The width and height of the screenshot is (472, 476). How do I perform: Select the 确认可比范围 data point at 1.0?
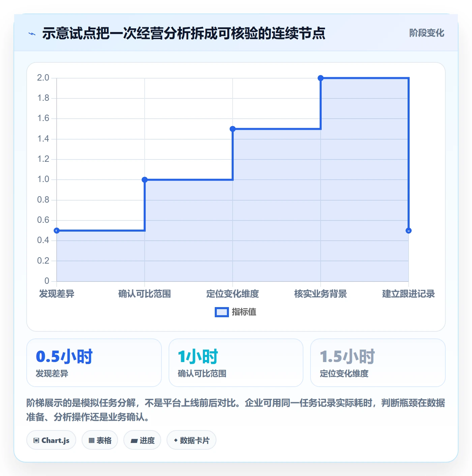[x=145, y=180]
